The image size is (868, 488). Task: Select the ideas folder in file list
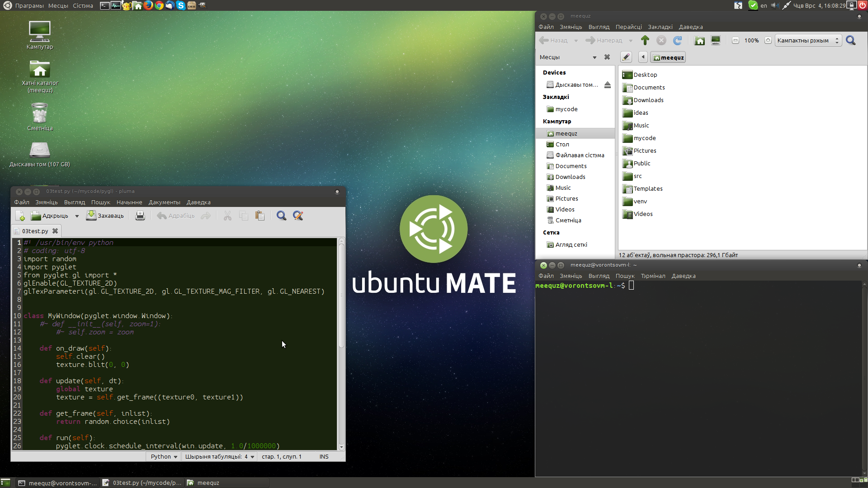click(x=635, y=113)
